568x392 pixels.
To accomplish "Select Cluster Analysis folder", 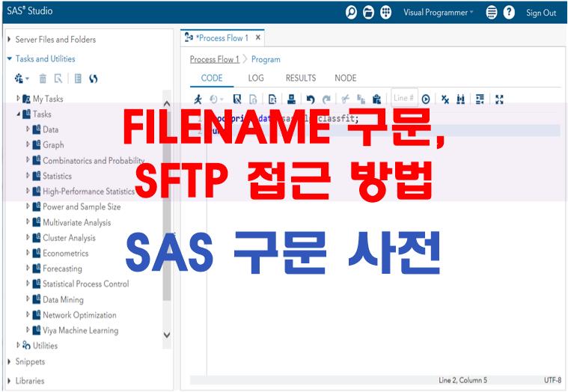I will pos(69,238).
